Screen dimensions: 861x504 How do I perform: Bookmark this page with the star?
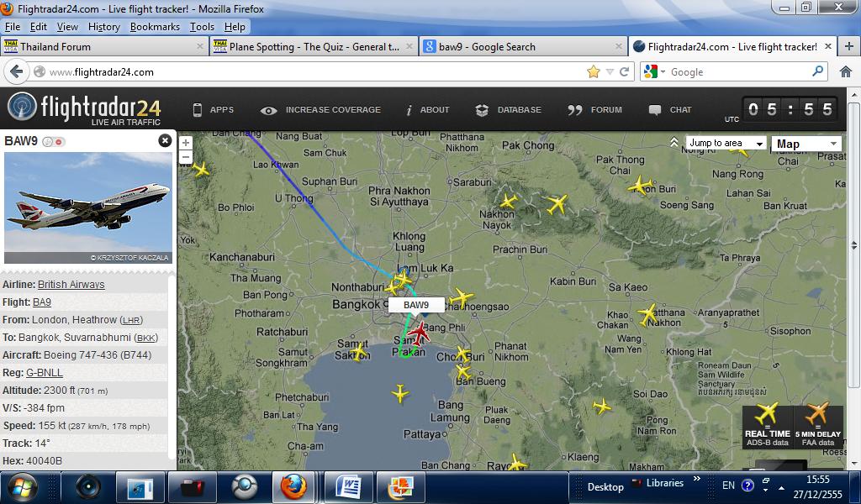pos(594,72)
